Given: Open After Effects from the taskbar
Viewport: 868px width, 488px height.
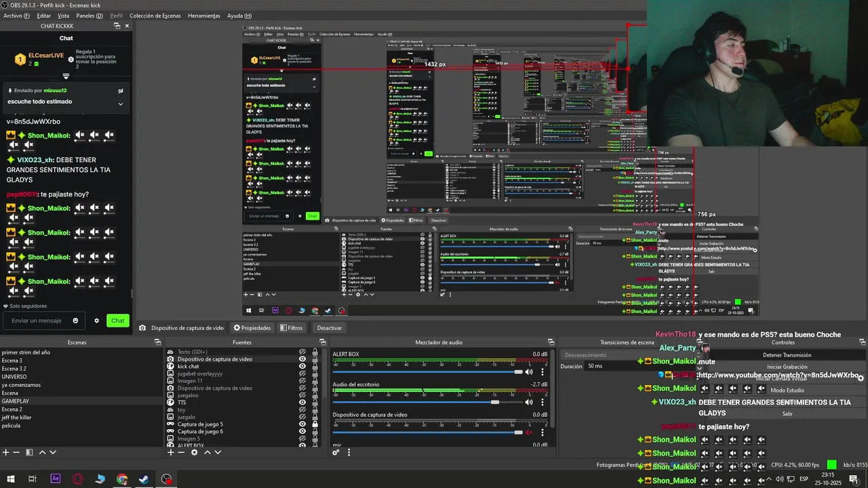Looking at the screenshot, I should pos(56,479).
